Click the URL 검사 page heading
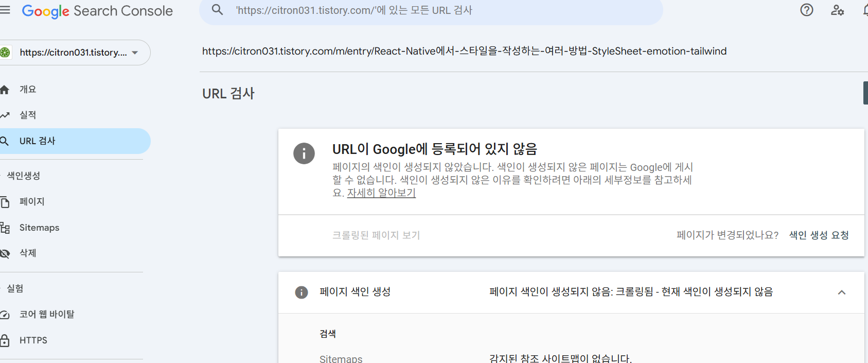Screen dimensions: 868x363 [228, 94]
